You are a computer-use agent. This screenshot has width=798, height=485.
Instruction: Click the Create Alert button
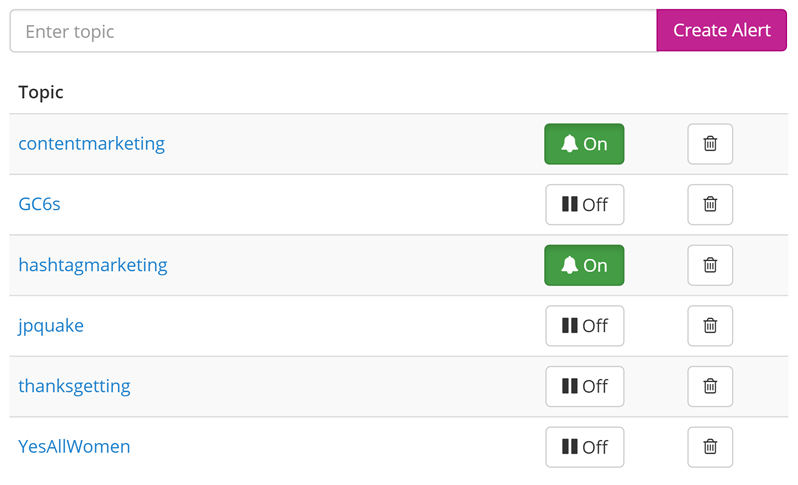[722, 31]
